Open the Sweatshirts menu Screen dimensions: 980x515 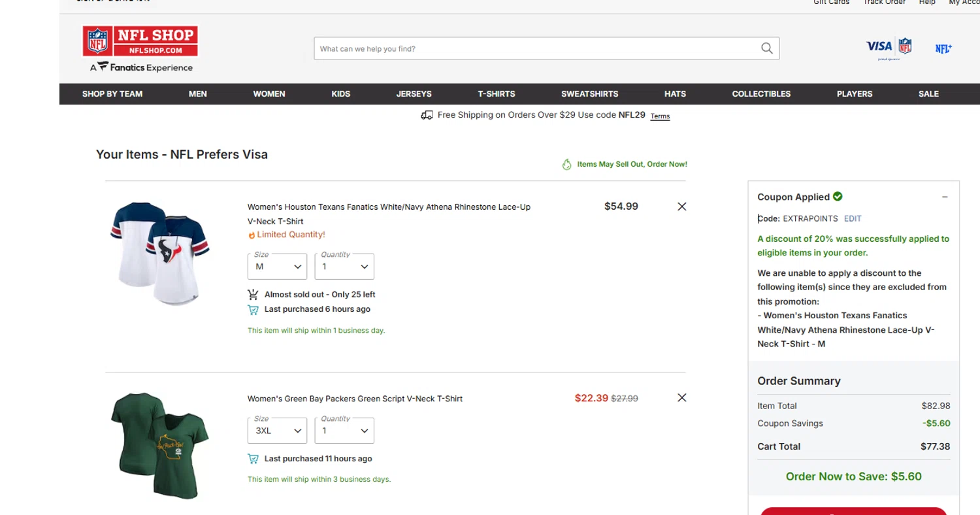click(590, 94)
